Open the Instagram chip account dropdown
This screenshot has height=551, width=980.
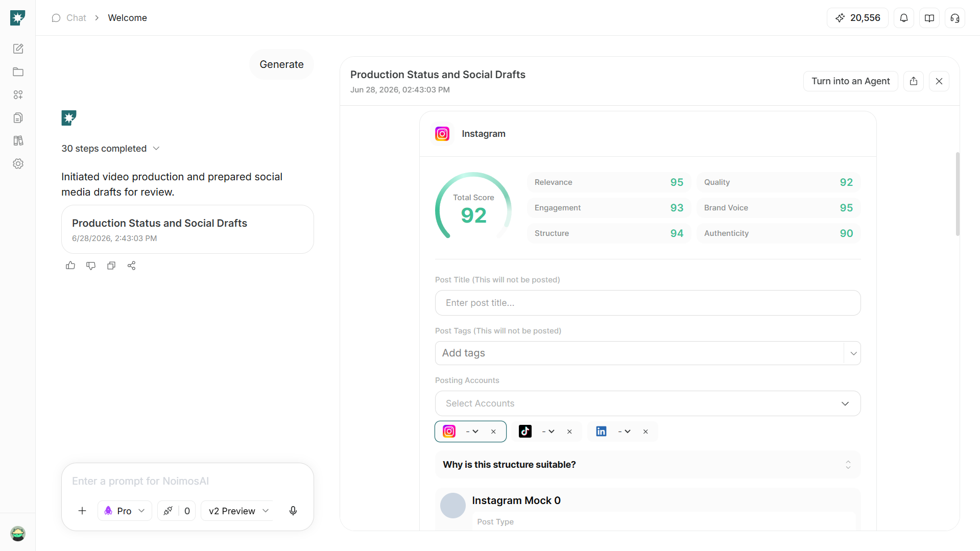pos(472,432)
